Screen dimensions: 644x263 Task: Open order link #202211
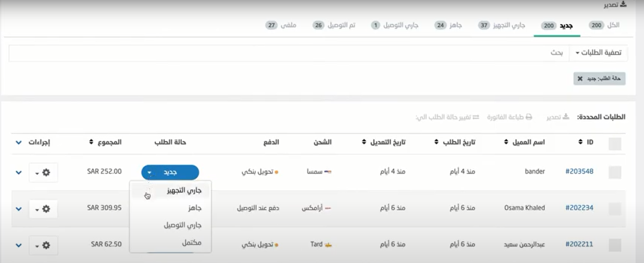coord(579,245)
